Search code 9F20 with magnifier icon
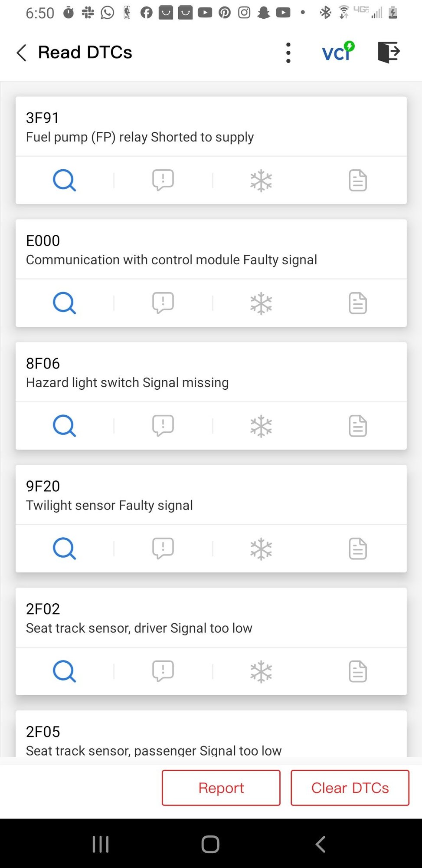Viewport: 422px width, 868px height. click(x=64, y=549)
